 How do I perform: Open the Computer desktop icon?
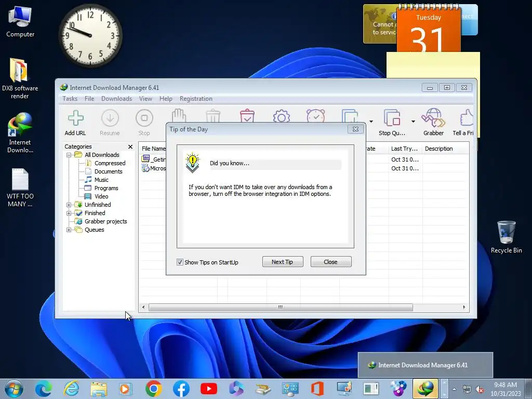(20, 22)
